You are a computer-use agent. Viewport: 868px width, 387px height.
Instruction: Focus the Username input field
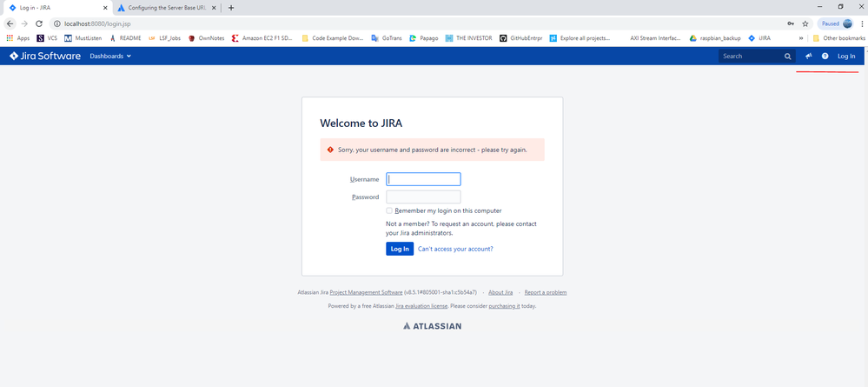click(x=423, y=179)
